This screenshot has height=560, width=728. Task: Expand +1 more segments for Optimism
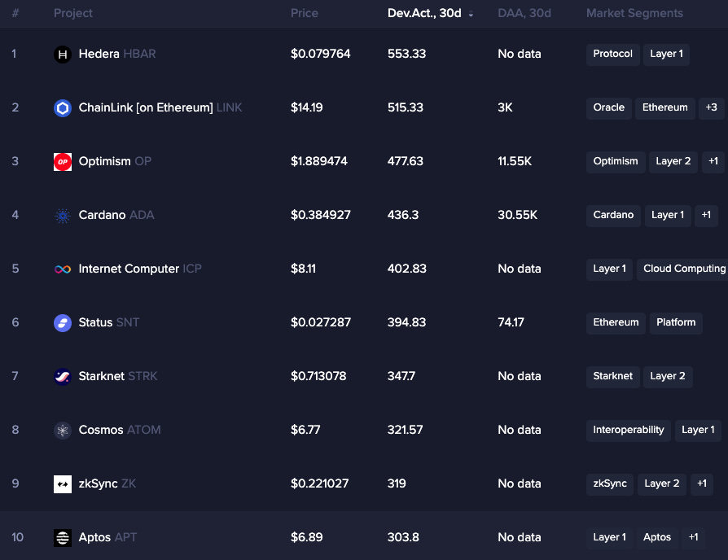[x=713, y=161]
